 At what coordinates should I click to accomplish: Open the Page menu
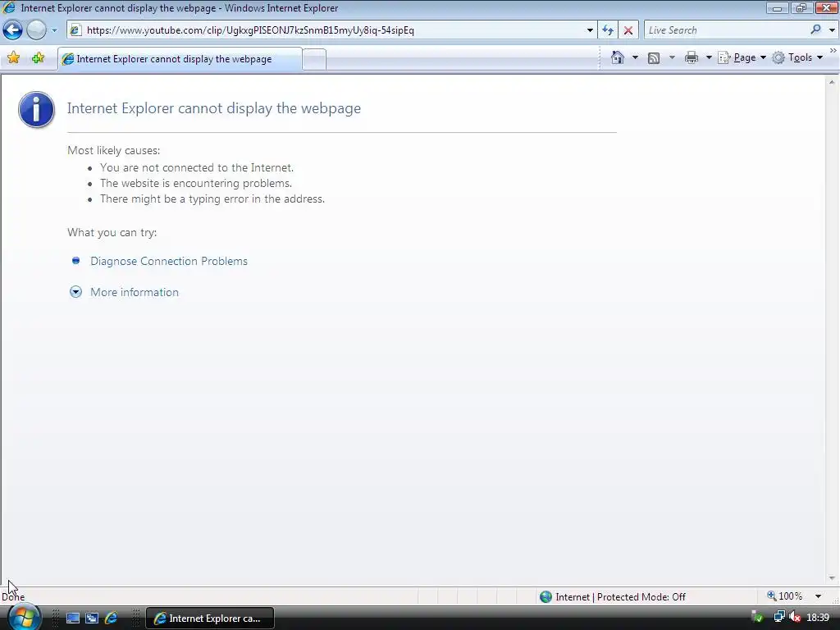tap(742, 57)
